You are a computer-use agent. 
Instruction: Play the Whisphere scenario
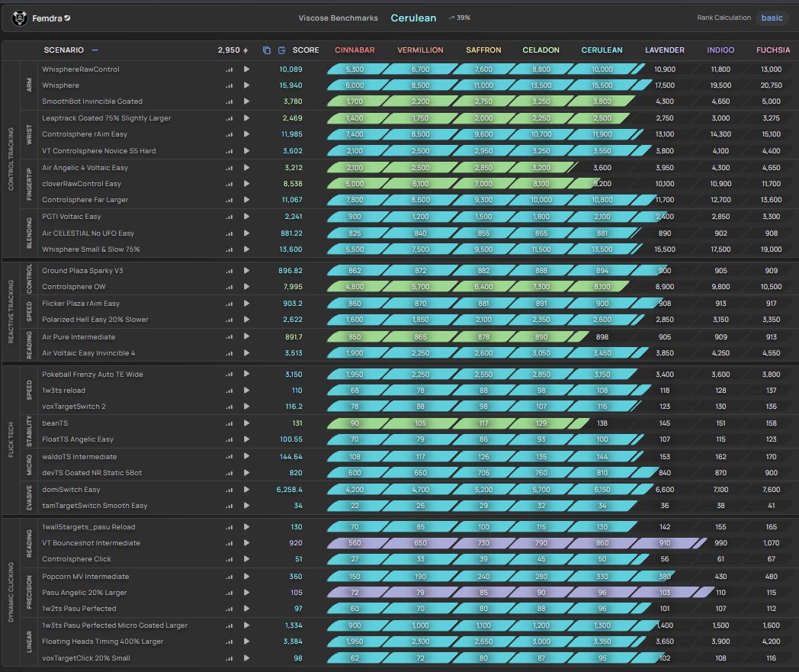tap(246, 85)
